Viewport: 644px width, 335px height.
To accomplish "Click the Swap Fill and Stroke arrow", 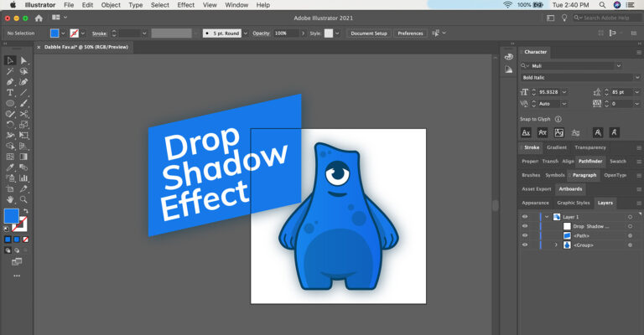I will pyautogui.click(x=26, y=211).
